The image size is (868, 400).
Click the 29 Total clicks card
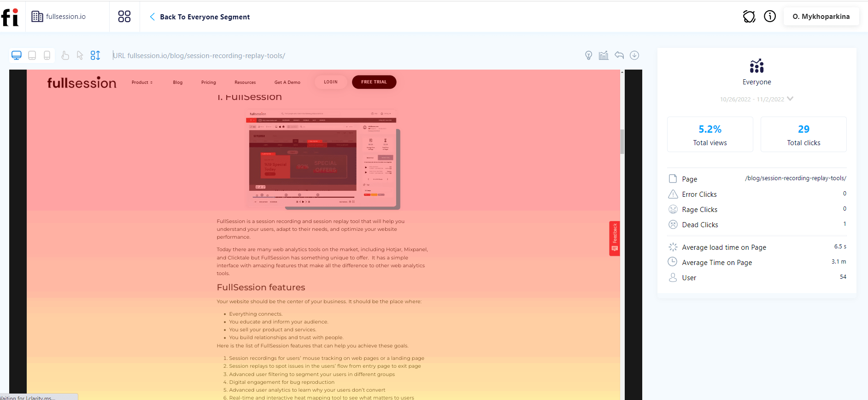tap(803, 134)
